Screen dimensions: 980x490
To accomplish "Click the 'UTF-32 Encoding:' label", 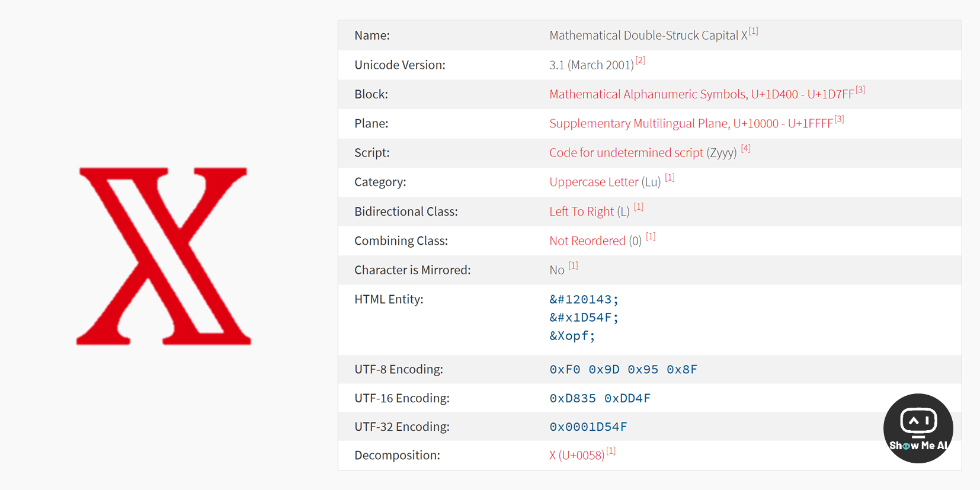I will click(402, 427).
